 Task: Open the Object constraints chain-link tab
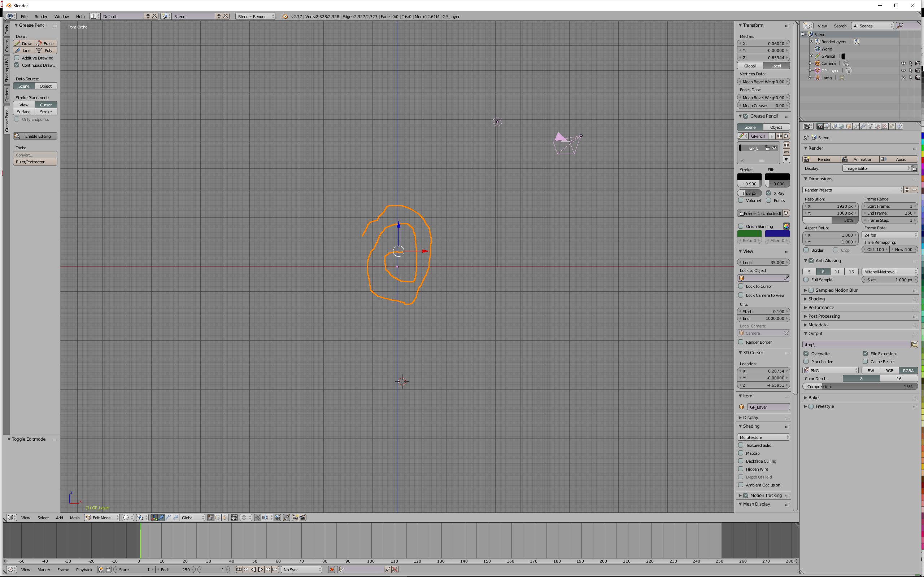[x=856, y=126]
